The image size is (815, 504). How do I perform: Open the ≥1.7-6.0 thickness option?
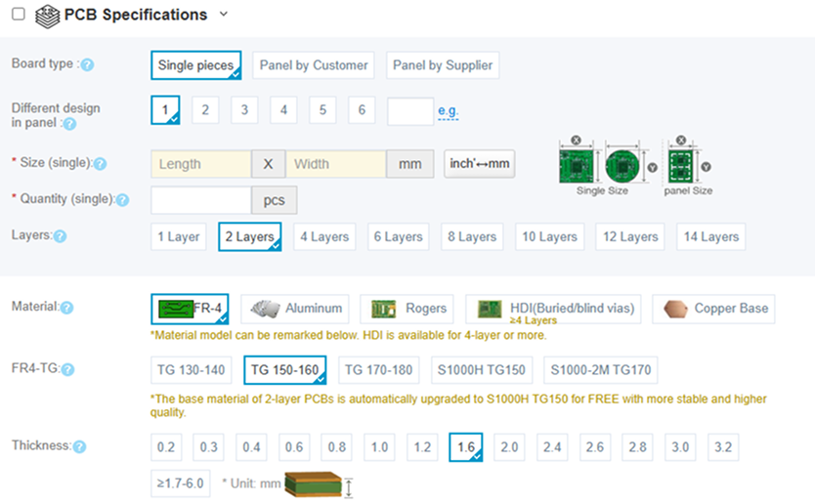(x=180, y=483)
